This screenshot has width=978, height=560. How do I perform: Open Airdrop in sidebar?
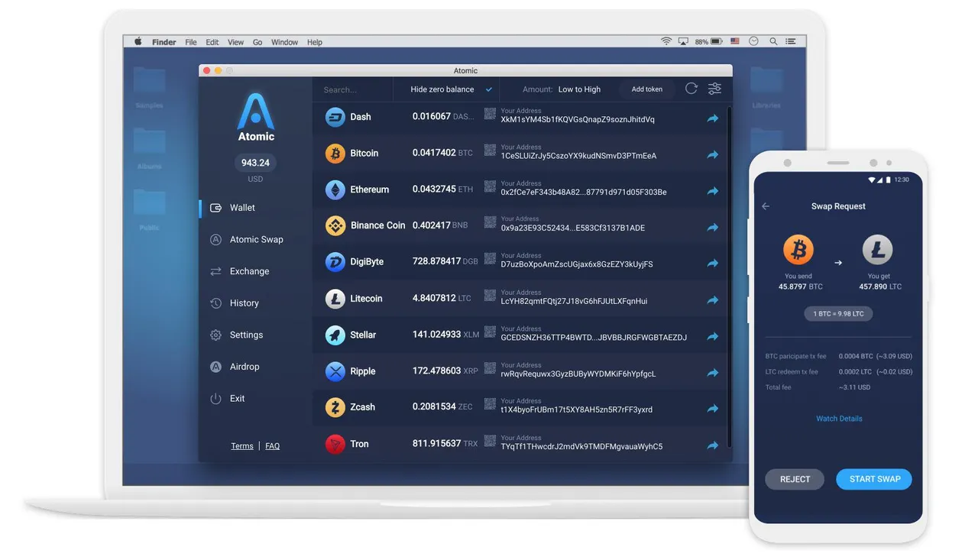235,367
